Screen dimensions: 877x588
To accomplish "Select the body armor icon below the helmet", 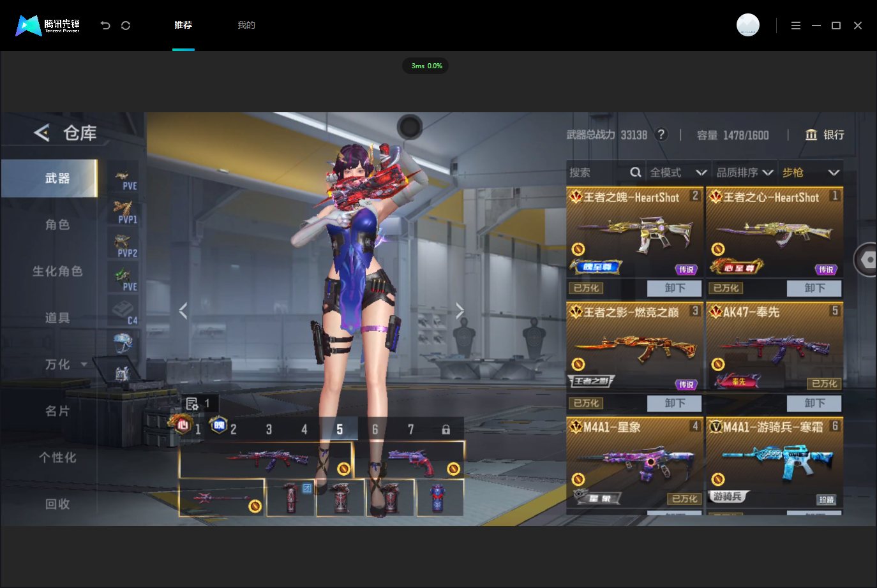I will pyautogui.click(x=122, y=373).
